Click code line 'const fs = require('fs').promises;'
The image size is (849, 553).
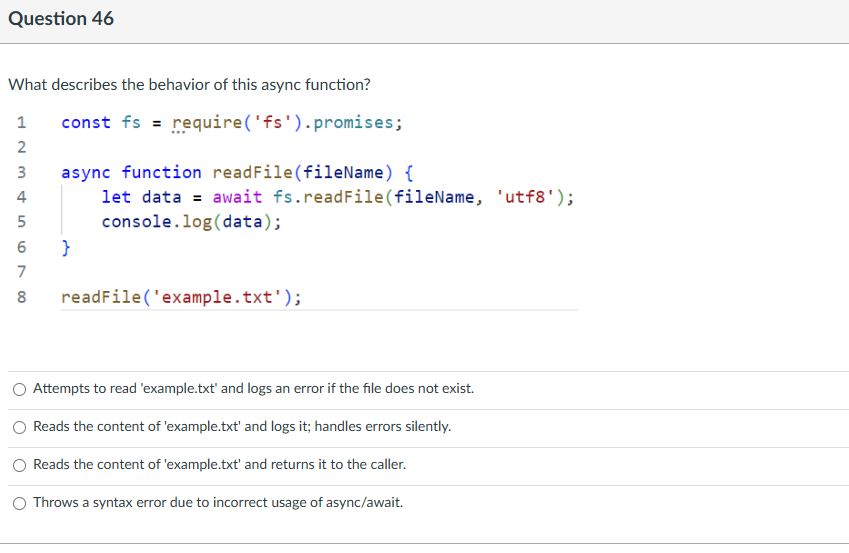pyautogui.click(x=232, y=123)
